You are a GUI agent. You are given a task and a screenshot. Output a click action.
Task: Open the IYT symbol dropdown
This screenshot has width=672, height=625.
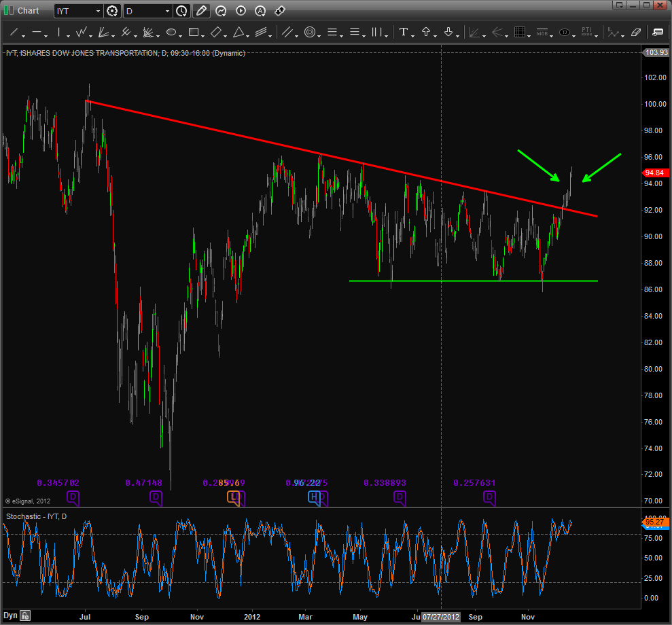[x=98, y=11]
